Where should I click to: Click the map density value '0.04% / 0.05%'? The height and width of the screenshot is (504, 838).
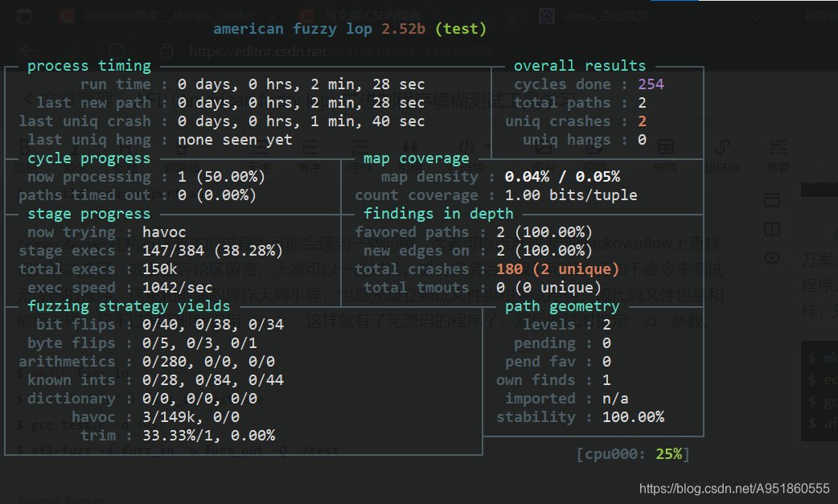point(562,177)
